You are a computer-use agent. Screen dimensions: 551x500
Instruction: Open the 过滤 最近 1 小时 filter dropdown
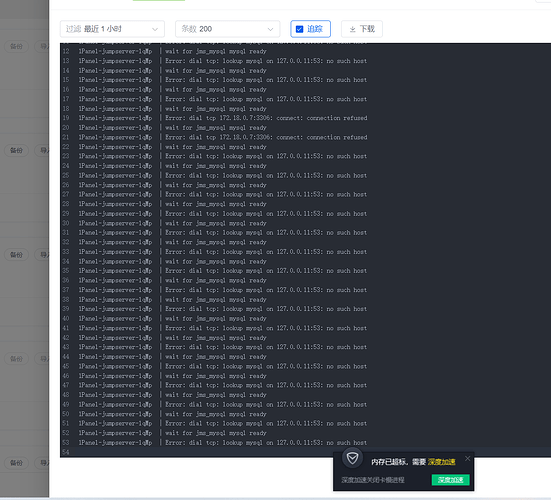point(112,29)
